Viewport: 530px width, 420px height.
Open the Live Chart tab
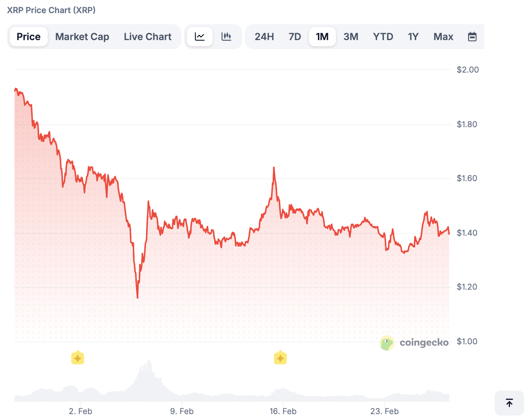click(x=147, y=36)
